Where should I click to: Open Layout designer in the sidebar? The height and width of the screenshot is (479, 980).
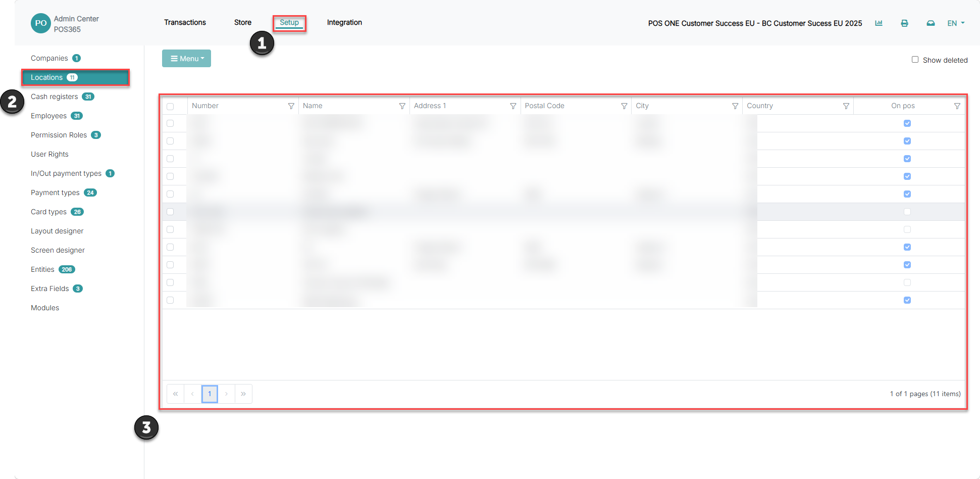57,231
